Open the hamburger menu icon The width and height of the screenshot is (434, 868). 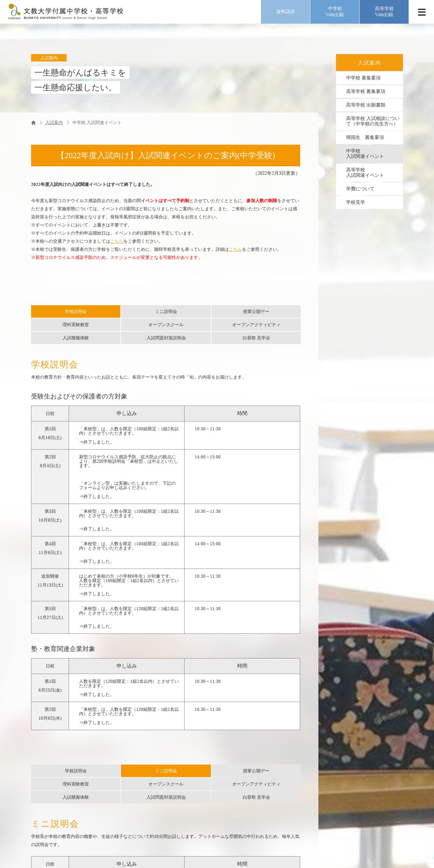421,12
